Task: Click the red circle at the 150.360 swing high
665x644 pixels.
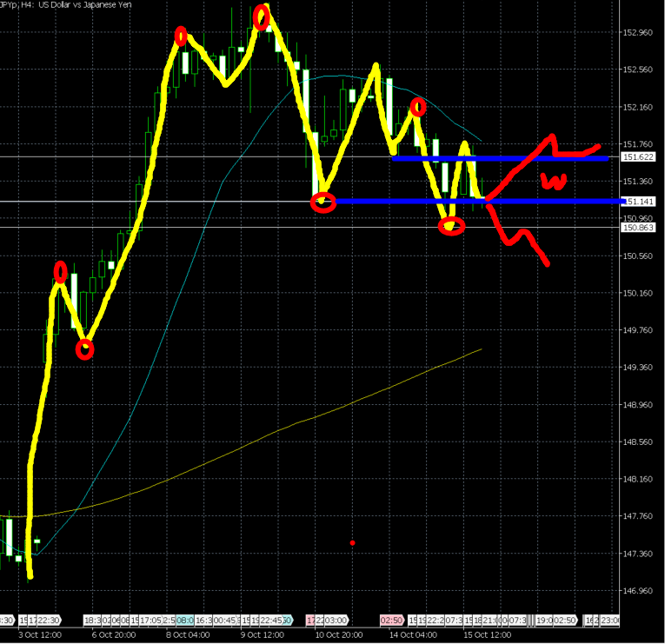Action: (x=60, y=272)
